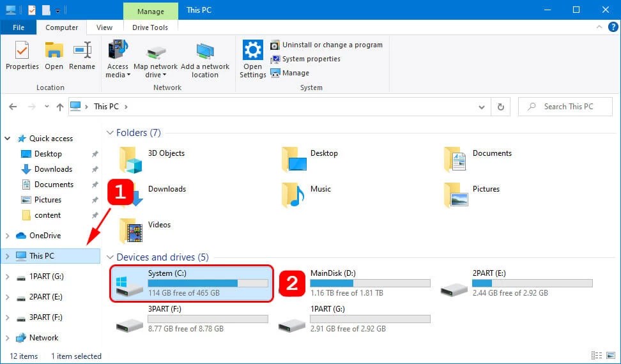Open the File menu

19,27
